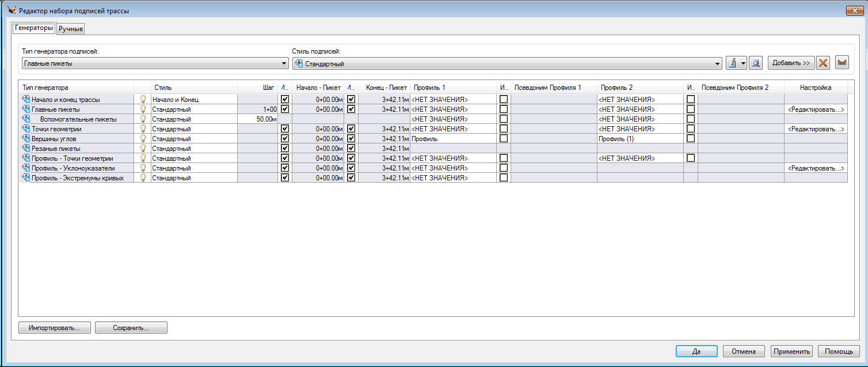This screenshot has height=367, width=868.
Task: Click Редактировать link in Точки геометрии row
Action: coord(816,129)
